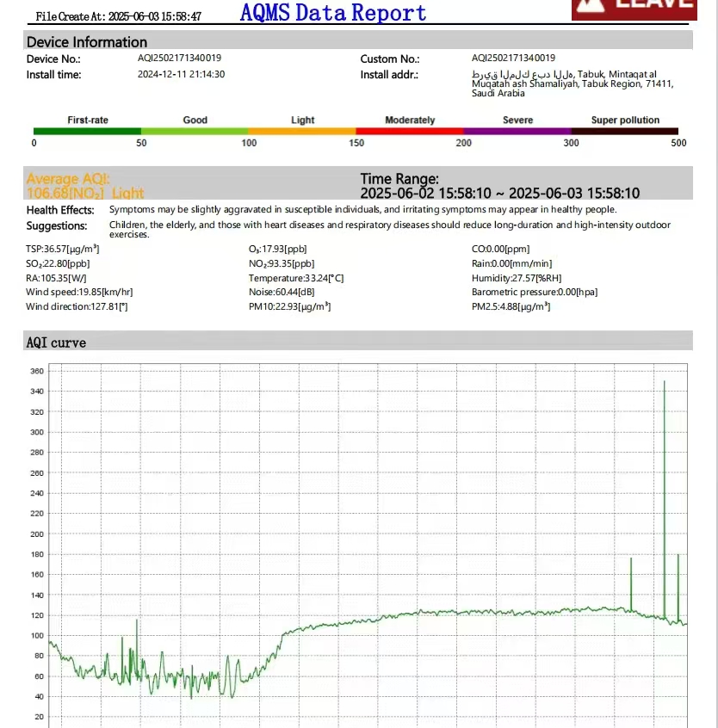Click the tallest spike on the AQI chart

pyautogui.click(x=664, y=383)
